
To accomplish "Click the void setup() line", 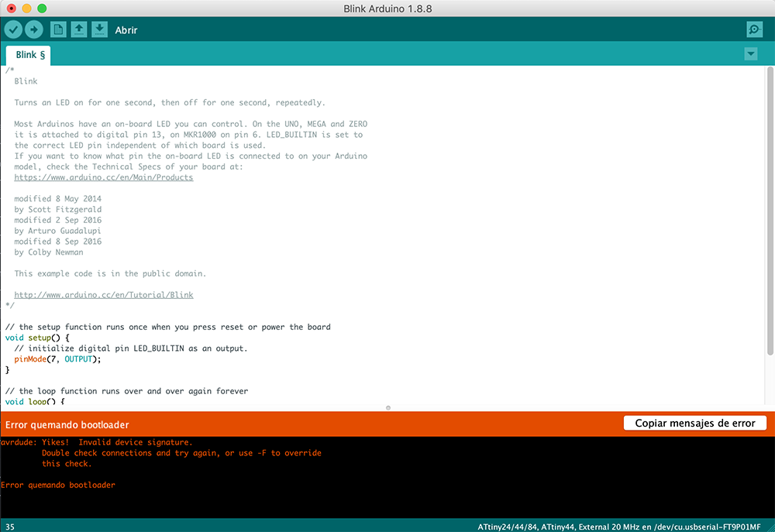I will click(x=37, y=338).
